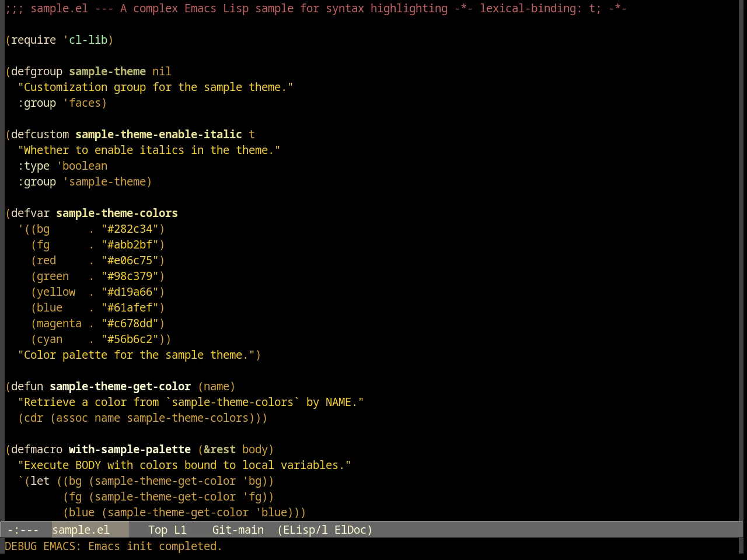747x560 pixels.
Task: Click the echo area message 'Emacs init completed.'
Action: point(155,546)
